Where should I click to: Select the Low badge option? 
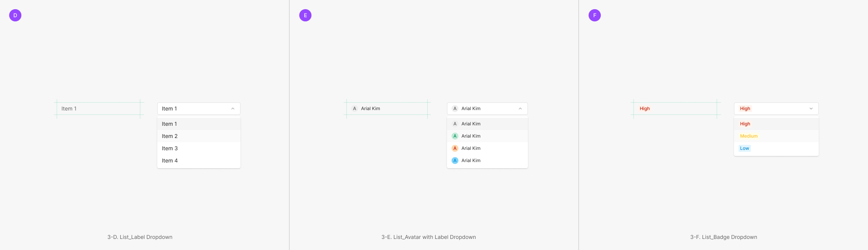point(744,148)
